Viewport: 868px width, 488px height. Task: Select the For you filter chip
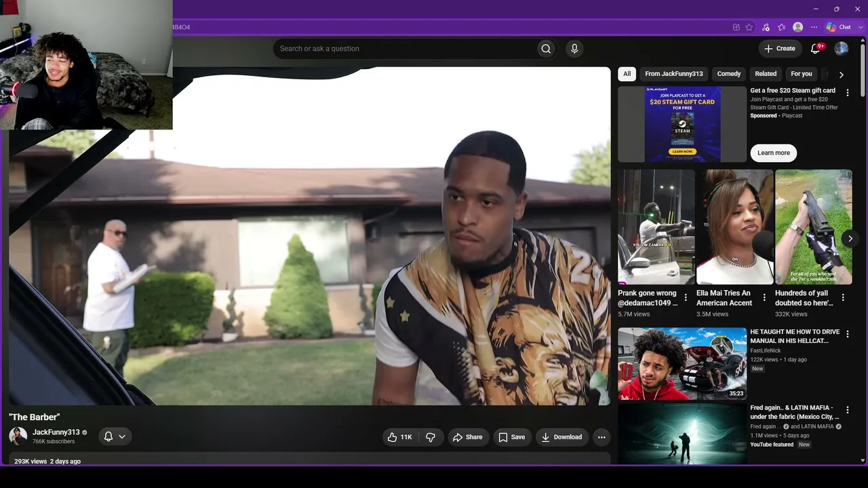click(x=801, y=74)
